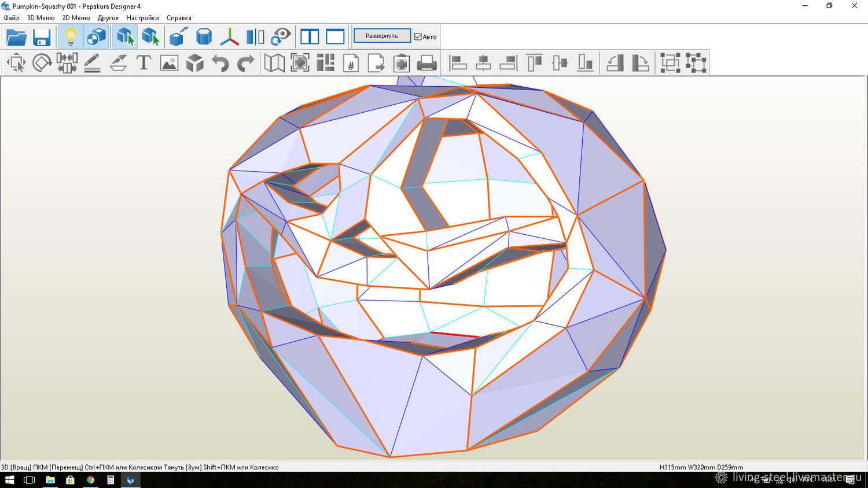Switch to split two-pane window layout
868x488 pixels.
point(310,37)
